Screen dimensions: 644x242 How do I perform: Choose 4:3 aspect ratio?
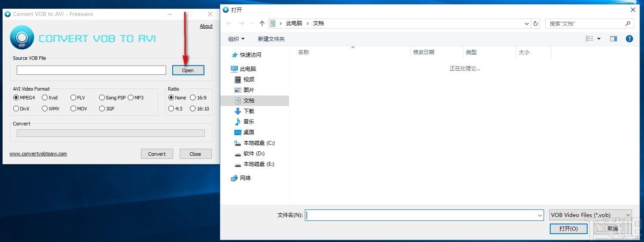tap(175, 109)
